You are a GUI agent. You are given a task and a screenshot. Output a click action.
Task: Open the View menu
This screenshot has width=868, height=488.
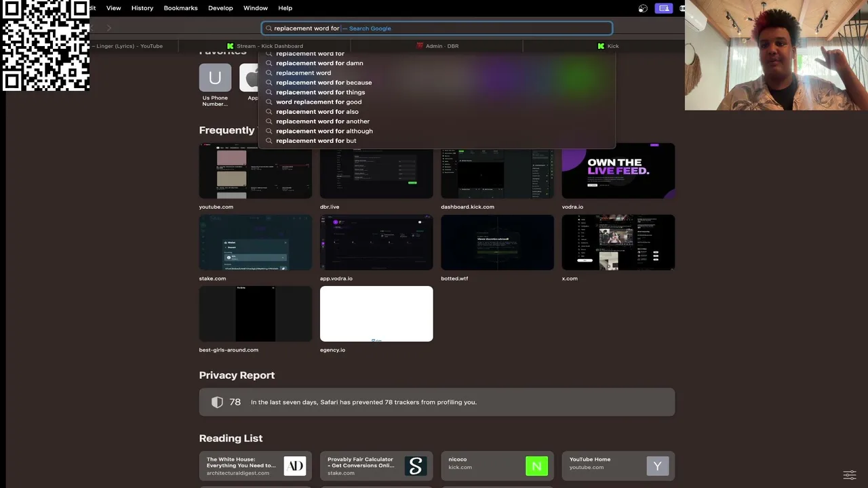(113, 8)
